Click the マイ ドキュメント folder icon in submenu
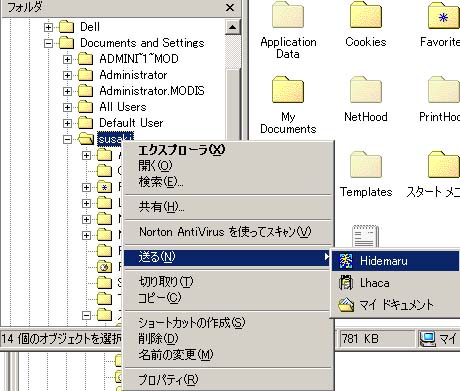The height and width of the screenshot is (391, 460). coord(346,305)
